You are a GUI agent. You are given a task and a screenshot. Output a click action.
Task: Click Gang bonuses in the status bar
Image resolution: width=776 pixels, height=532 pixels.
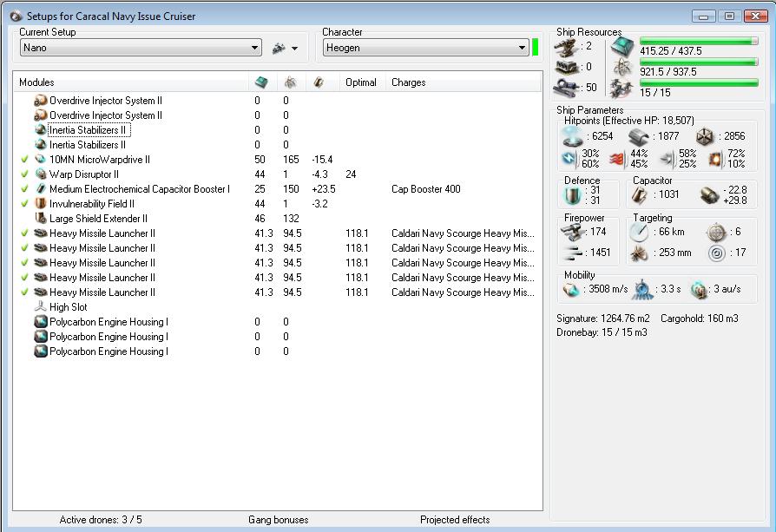[x=278, y=520]
